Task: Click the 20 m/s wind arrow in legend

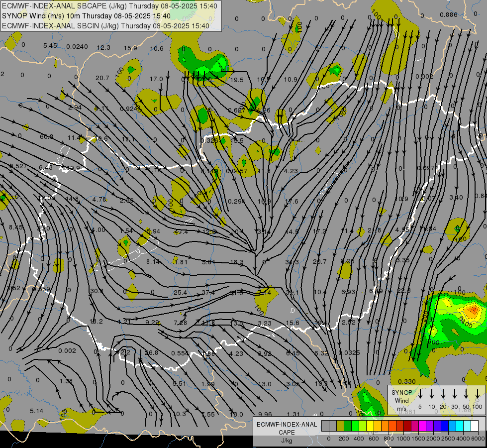Action: [443, 394]
